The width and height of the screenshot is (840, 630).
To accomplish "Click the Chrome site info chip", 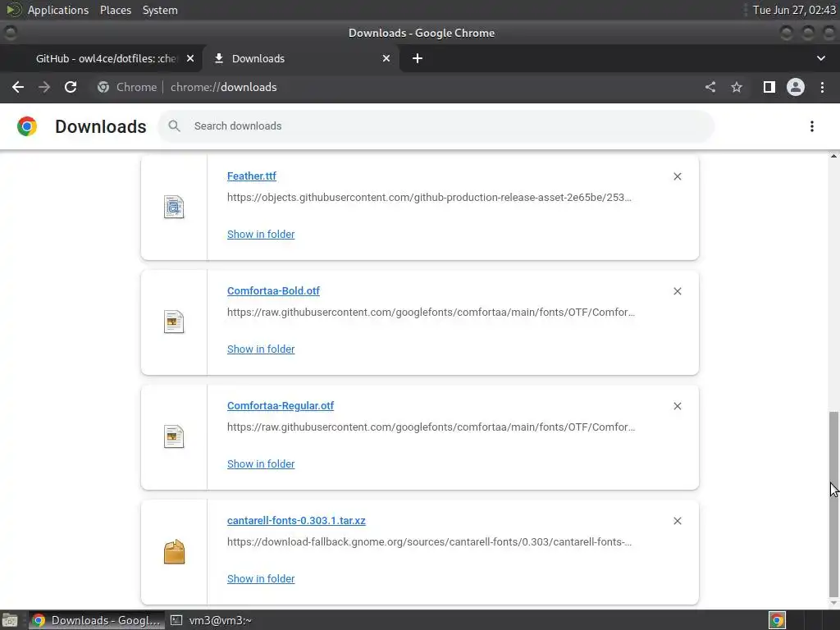I will [127, 87].
